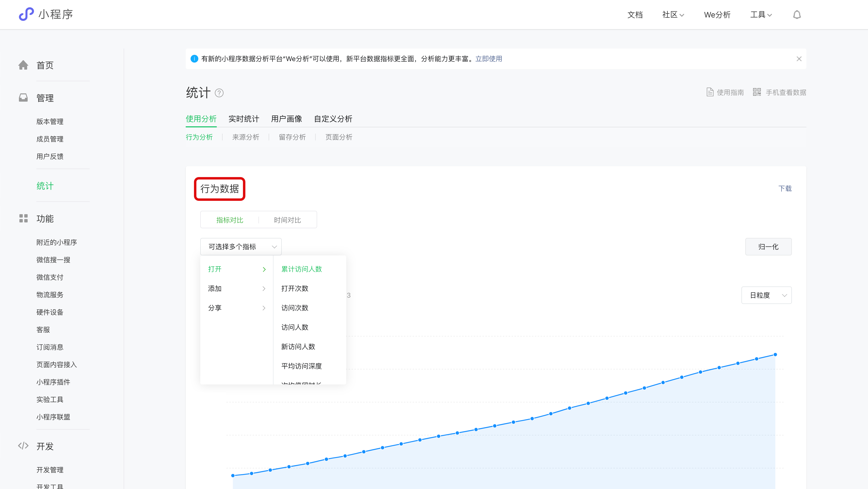This screenshot has height=489, width=868.
Task: Click the 开发 code icon
Action: click(23, 446)
